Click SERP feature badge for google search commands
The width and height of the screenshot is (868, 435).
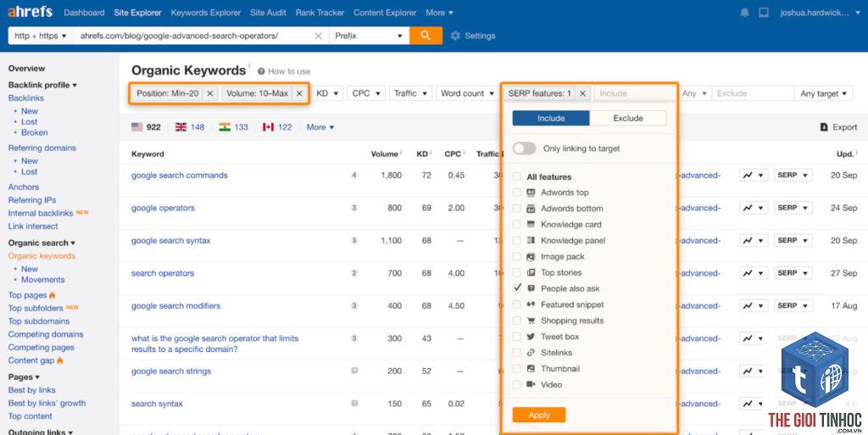point(354,176)
